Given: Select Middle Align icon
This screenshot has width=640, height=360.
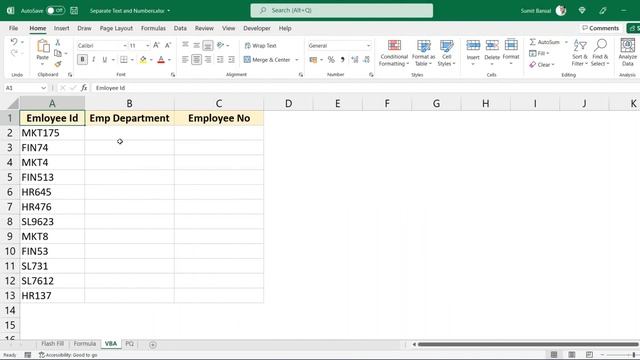Looking at the screenshot, I should 196,45.
